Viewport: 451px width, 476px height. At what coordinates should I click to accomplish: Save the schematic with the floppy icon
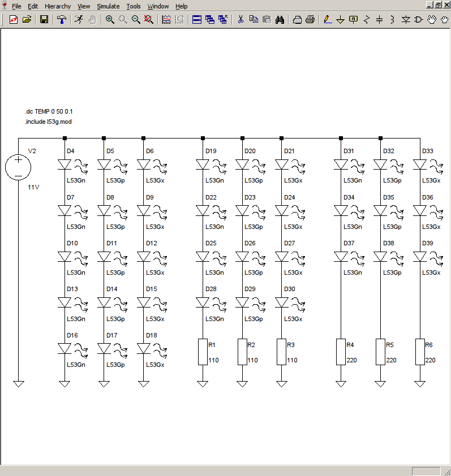(44, 20)
